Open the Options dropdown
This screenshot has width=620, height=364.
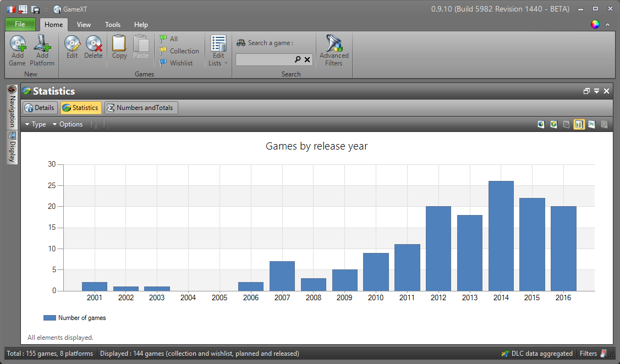(x=68, y=124)
